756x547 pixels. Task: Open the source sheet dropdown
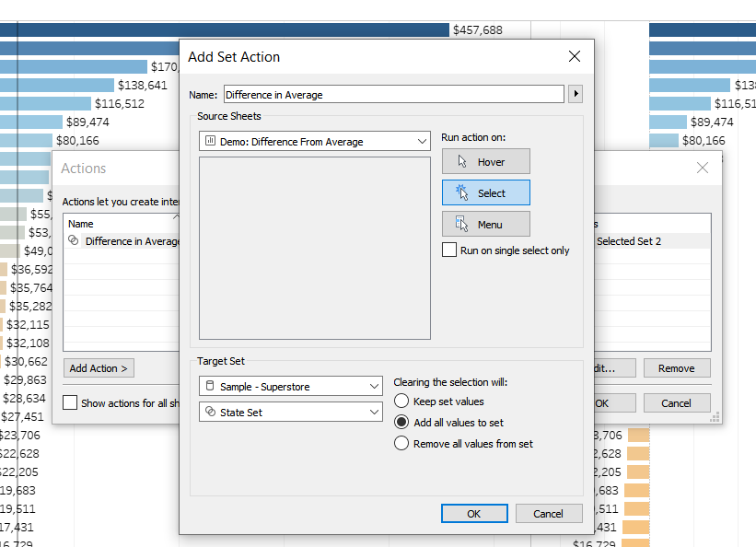[x=314, y=142]
